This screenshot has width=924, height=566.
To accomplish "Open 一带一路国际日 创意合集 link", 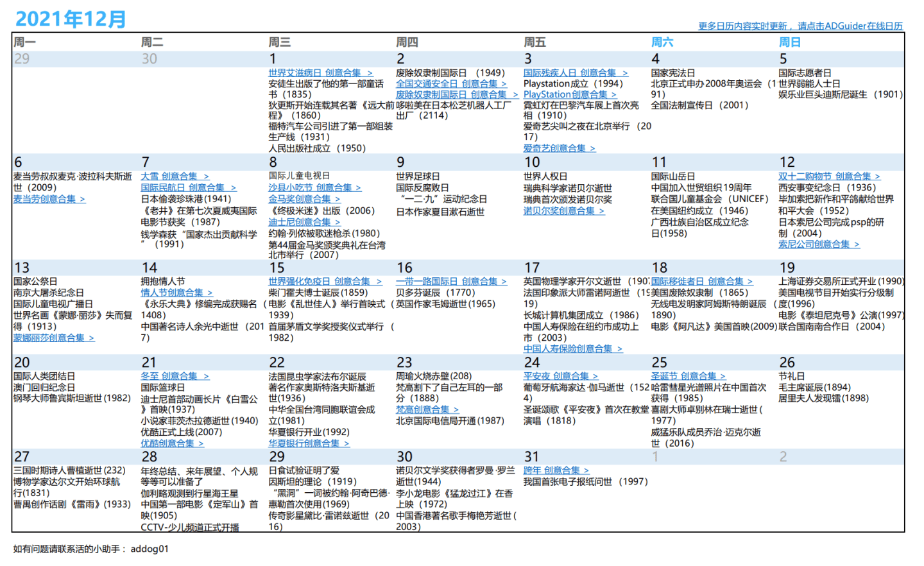I will point(451,281).
